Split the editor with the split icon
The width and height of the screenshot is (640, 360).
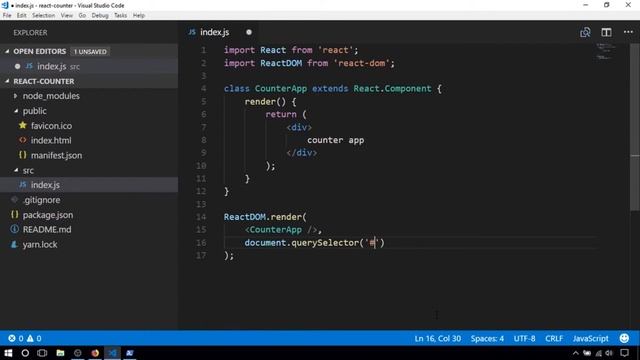pos(606,32)
